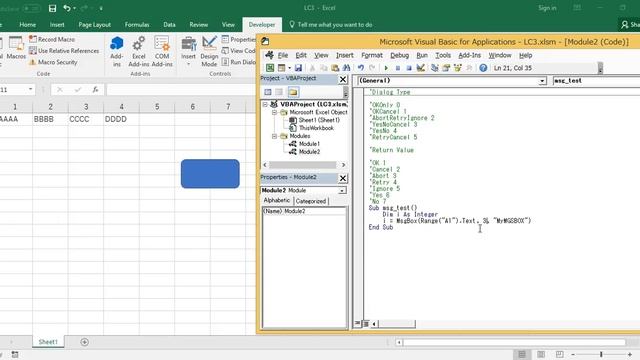This screenshot has height=360, width=640.
Task: Select the Developer ribbon tab
Action: click(x=262, y=24)
